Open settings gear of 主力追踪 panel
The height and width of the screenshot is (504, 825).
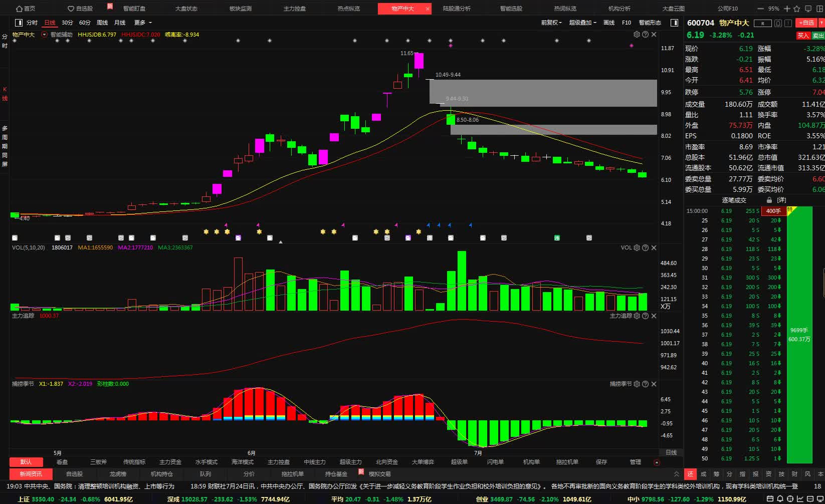tap(637, 316)
